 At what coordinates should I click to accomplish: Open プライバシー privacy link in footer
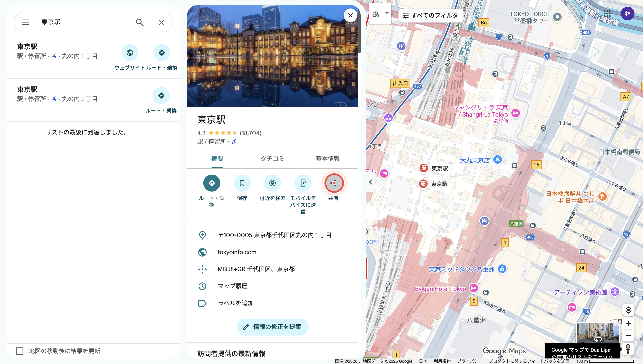click(470, 361)
